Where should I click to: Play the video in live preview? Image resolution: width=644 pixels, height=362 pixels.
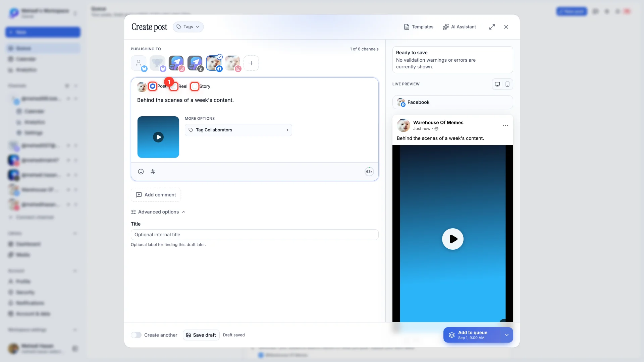click(453, 239)
